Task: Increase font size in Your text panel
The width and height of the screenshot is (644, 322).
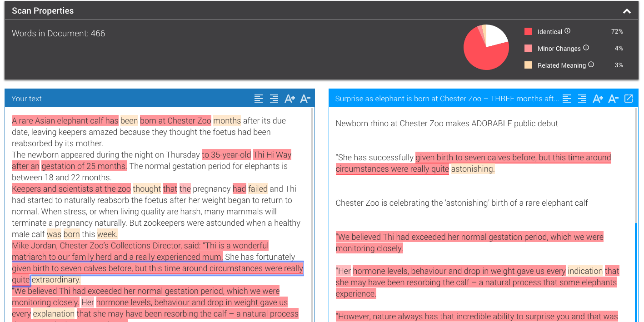Action: [x=290, y=99]
